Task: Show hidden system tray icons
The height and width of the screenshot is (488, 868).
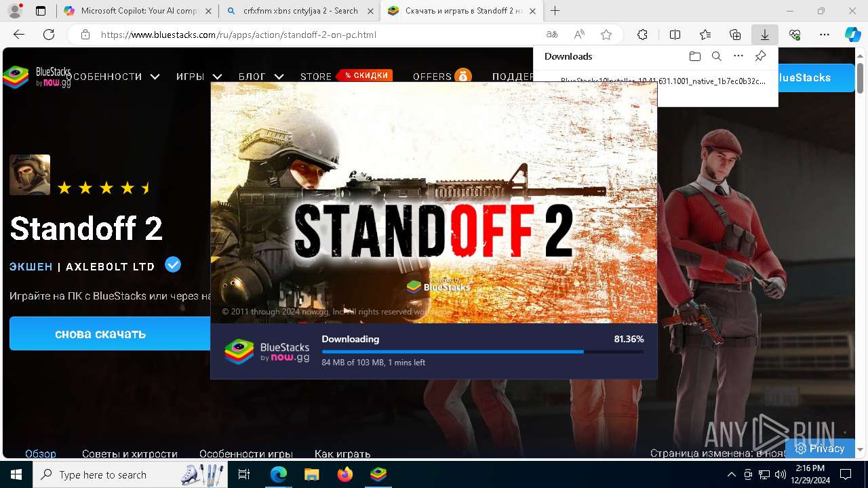Action: tap(731, 474)
